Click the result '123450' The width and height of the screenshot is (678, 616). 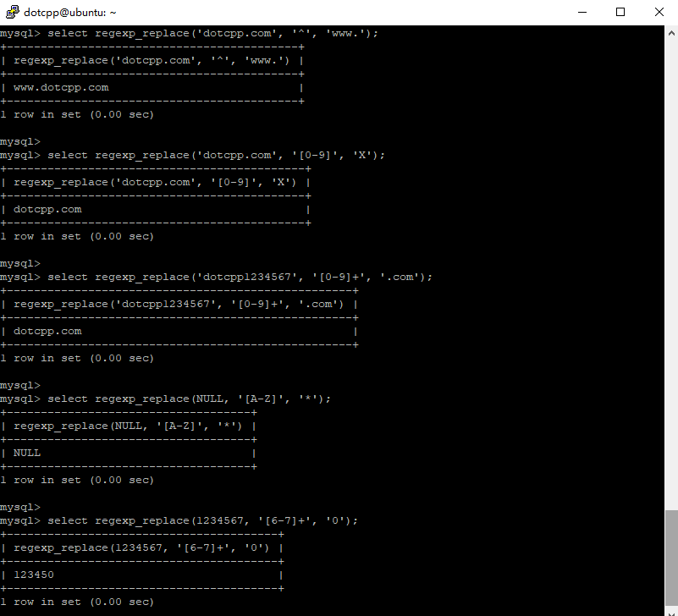tap(34, 575)
